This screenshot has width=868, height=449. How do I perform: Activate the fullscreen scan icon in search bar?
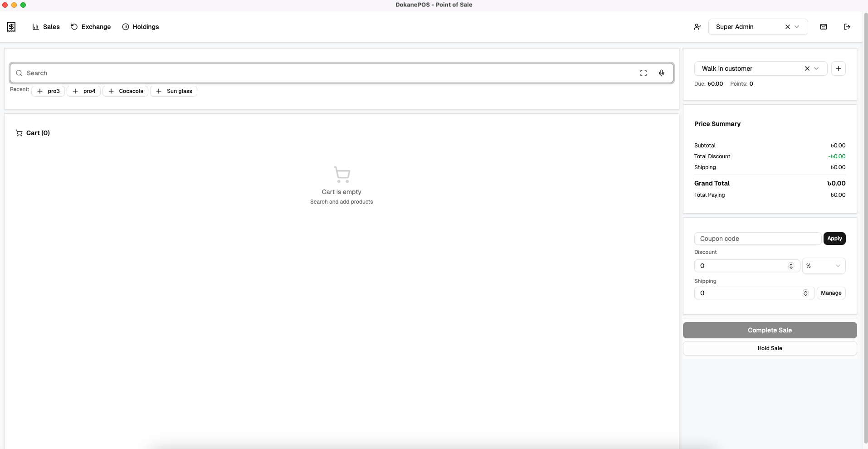[644, 73]
